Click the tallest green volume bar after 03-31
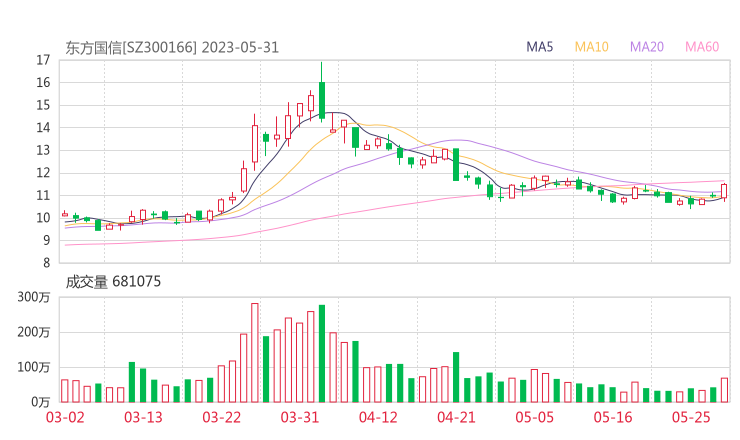740x440 pixels. 322,354
